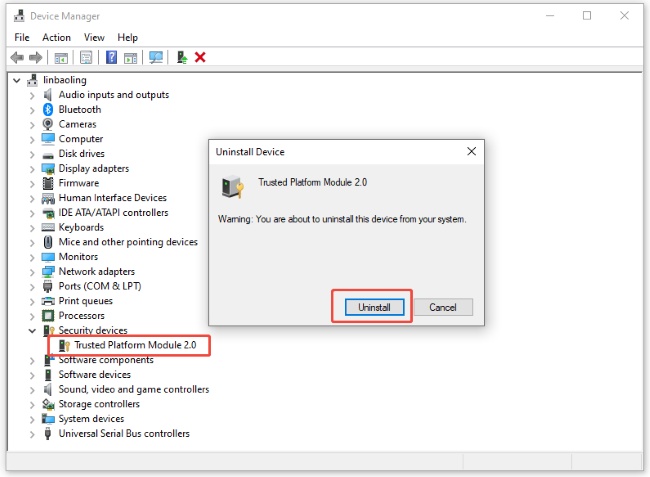This screenshot has width=650, height=477.
Task: Select the Computer tree item
Action: pyautogui.click(x=81, y=139)
